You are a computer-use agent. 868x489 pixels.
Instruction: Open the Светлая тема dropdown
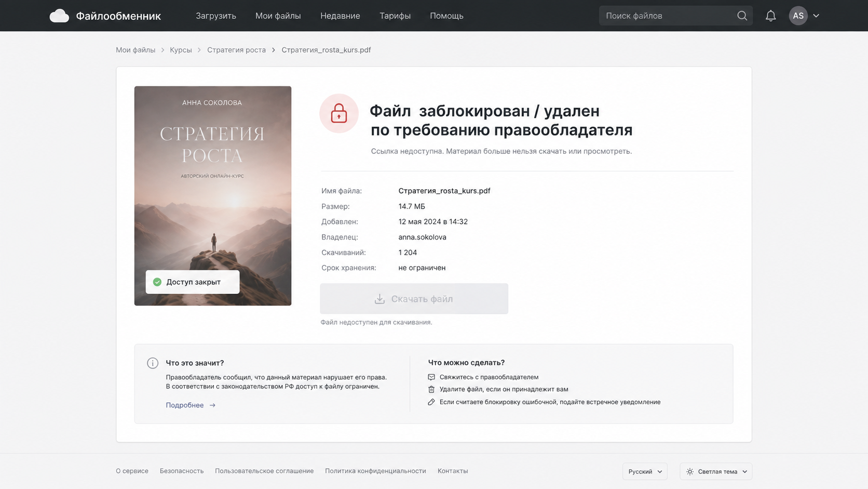[716, 471]
